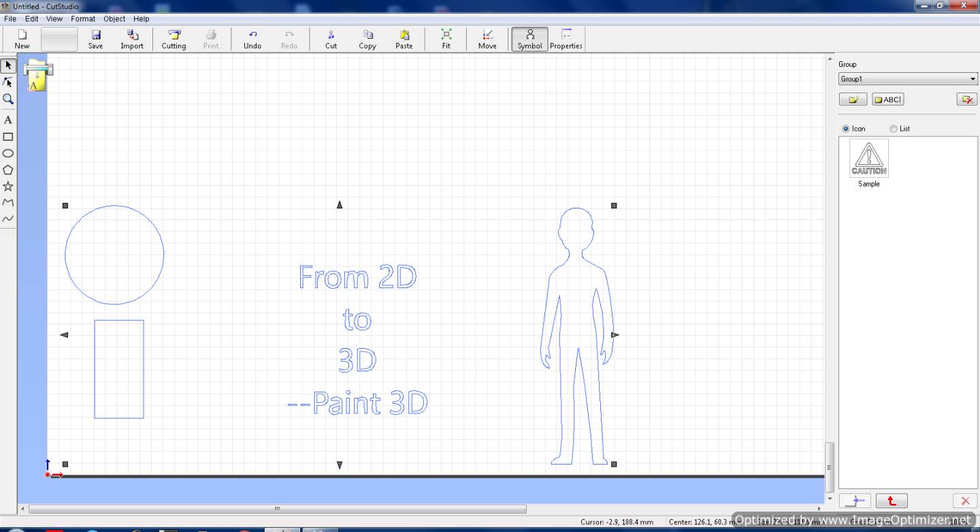The image size is (980, 532).
Task: Click the Print toolbar icon
Action: click(211, 39)
